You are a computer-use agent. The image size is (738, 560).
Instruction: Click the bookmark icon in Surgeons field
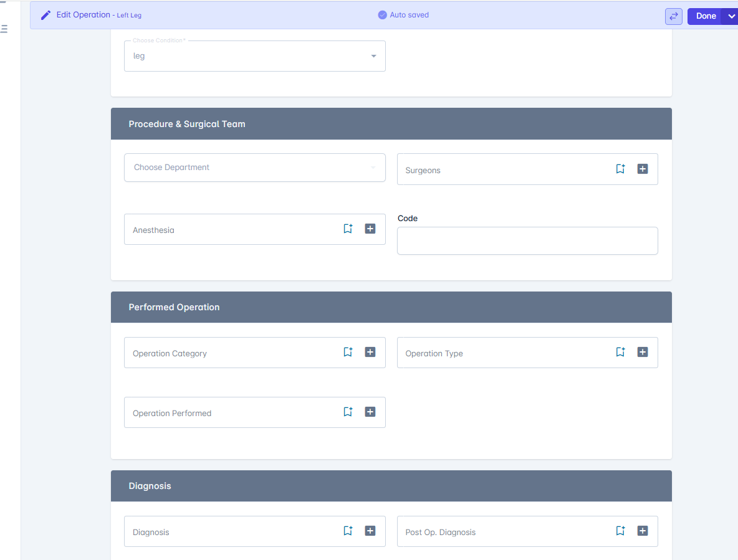[x=620, y=169]
